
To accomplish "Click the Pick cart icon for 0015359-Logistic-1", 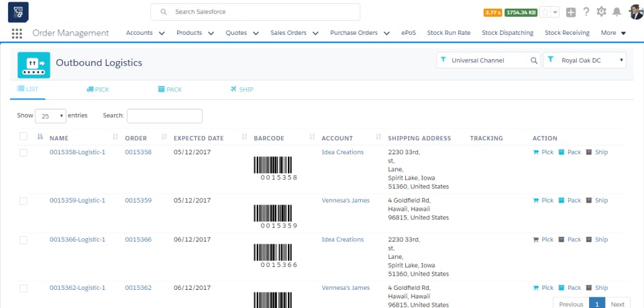I will [535, 201].
